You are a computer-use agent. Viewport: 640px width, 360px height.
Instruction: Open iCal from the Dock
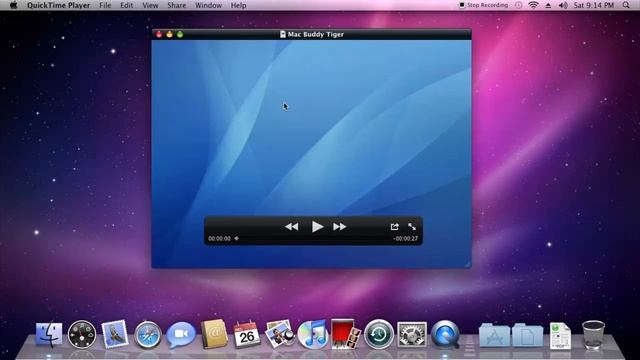click(x=247, y=335)
